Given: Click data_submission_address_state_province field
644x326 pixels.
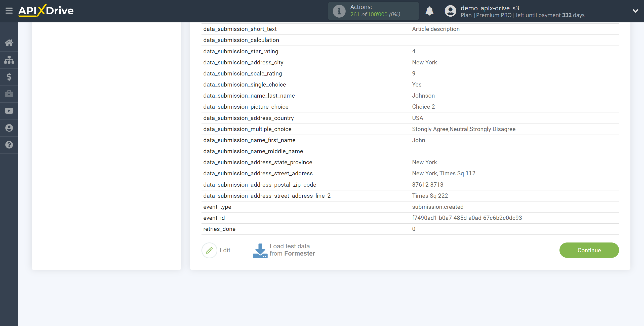Looking at the screenshot, I should [258, 162].
